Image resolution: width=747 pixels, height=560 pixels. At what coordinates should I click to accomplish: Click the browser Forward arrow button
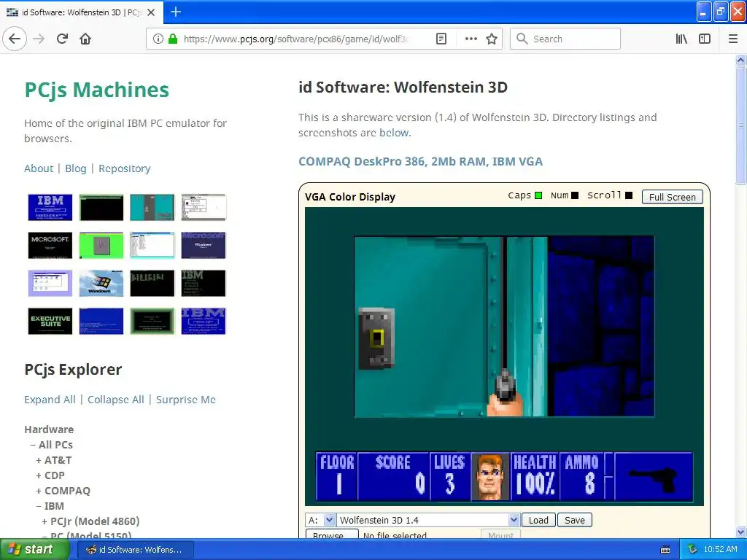(39, 39)
